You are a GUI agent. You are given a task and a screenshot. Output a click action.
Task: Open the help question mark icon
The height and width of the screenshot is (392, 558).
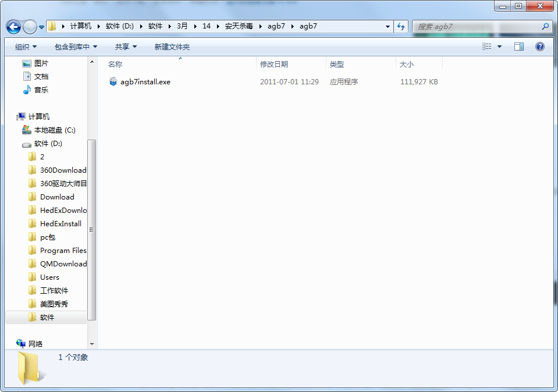point(539,47)
